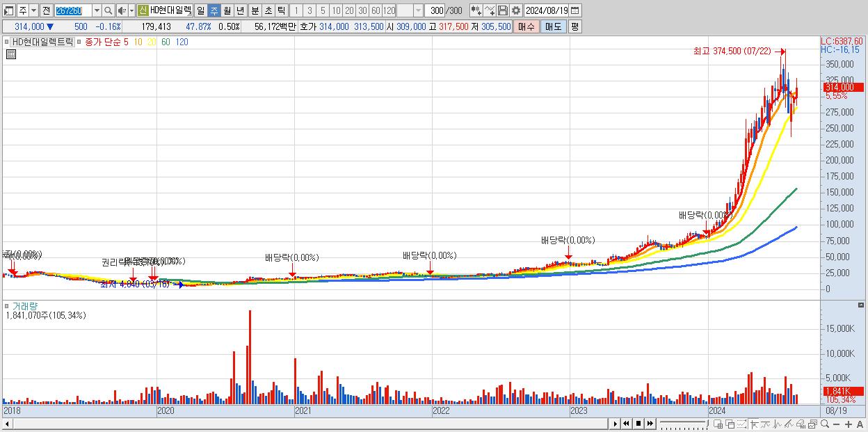Click the 거래량 volume panel label

26,305
